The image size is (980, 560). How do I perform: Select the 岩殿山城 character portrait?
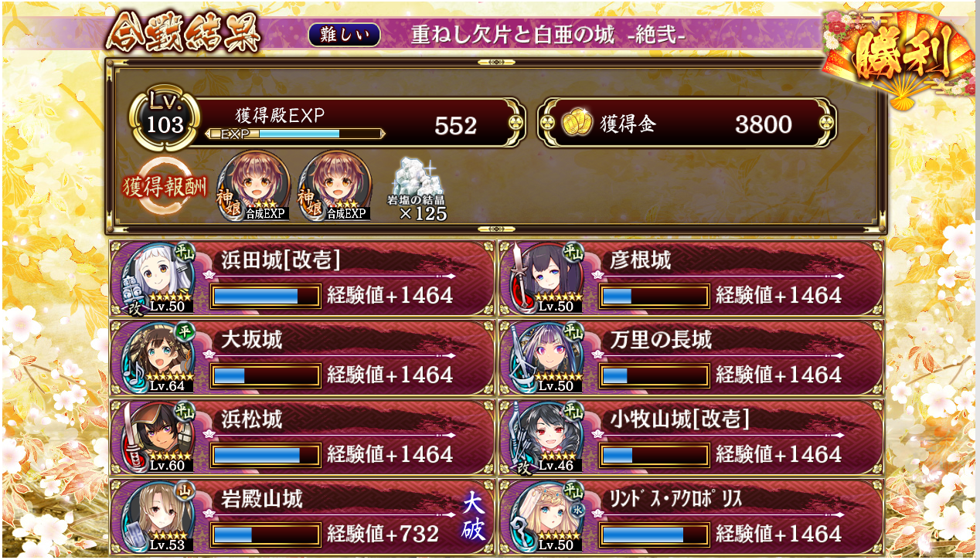(156, 517)
